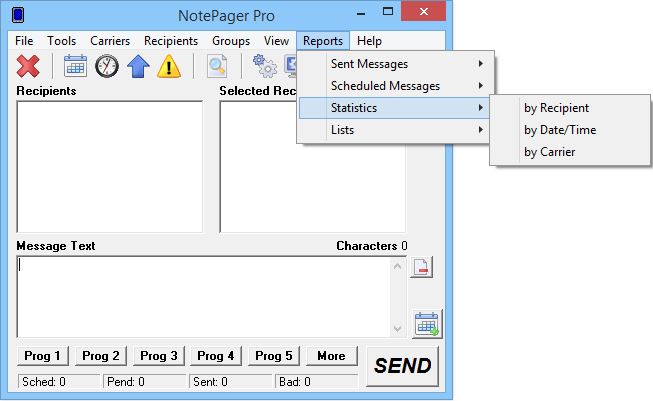Image resolution: width=653 pixels, height=401 pixels.
Task: Click the Characters 0 counter label
Action: pyautogui.click(x=371, y=246)
